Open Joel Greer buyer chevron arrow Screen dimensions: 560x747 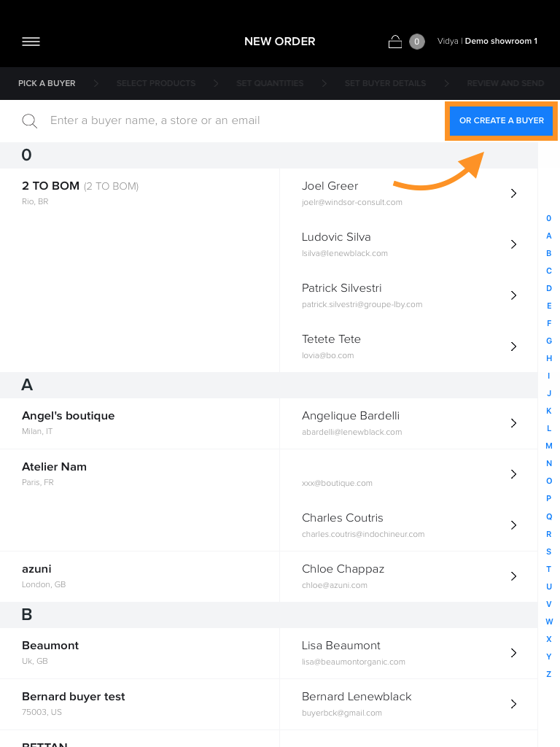tap(513, 193)
